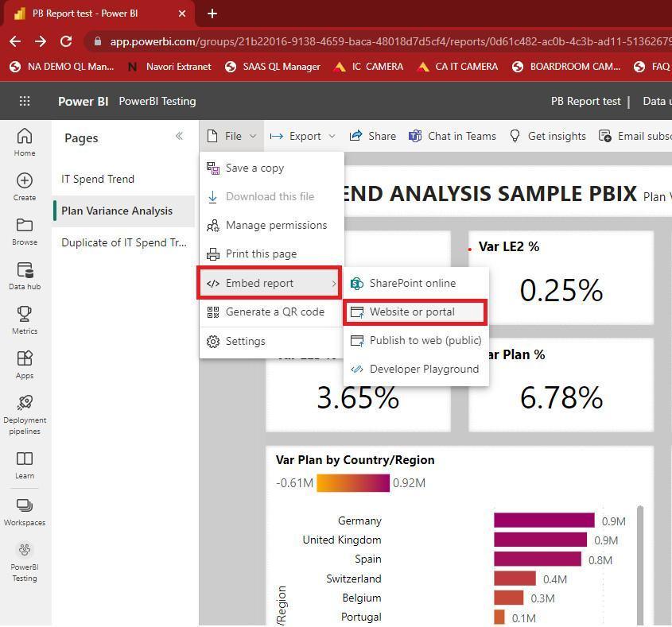
Task: Choose SharePoint online embed option
Action: click(416, 283)
